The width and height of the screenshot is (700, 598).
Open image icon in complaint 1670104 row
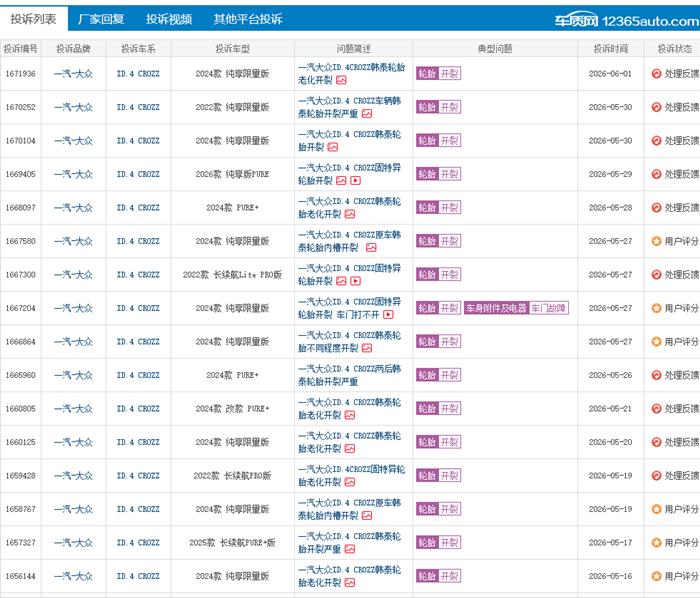tap(333, 147)
